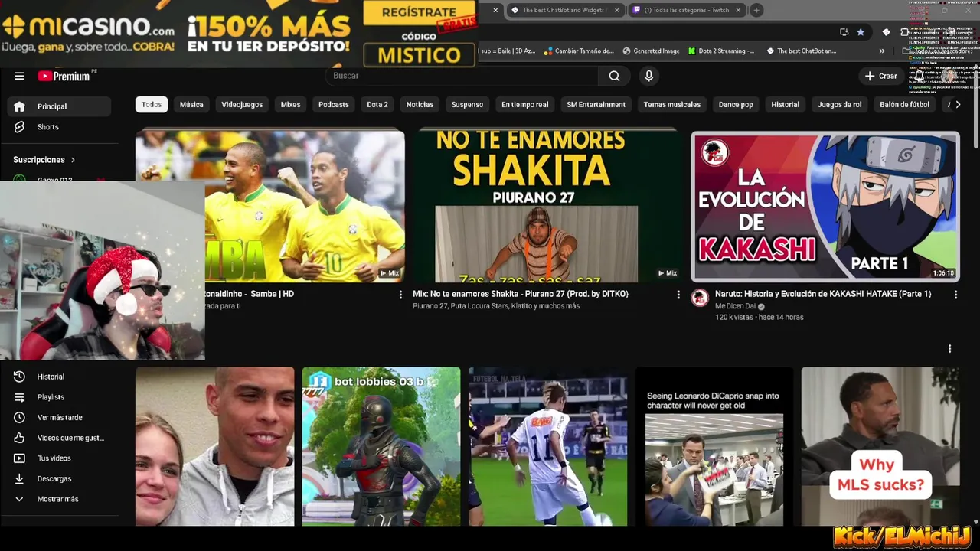
Task: Open Naruto Historia y Evolución de KAKASHI title
Action: click(x=823, y=294)
